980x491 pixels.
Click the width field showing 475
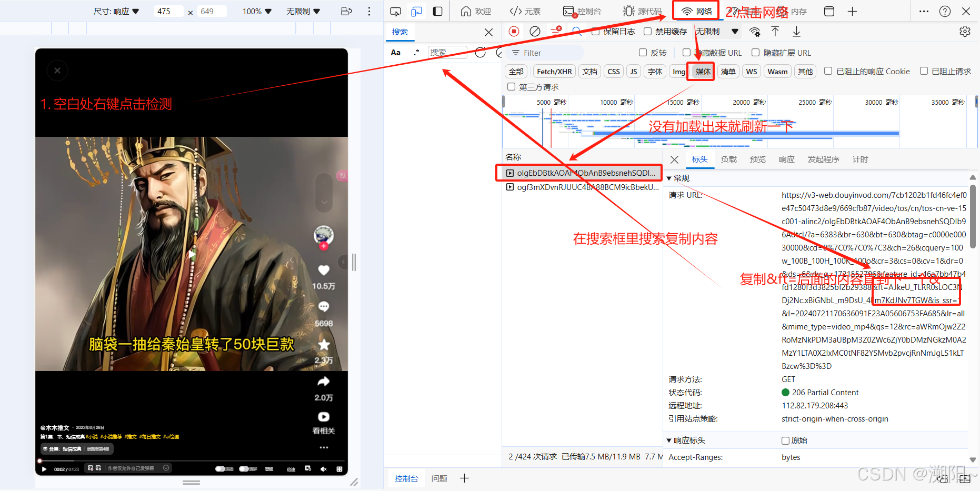click(x=168, y=11)
